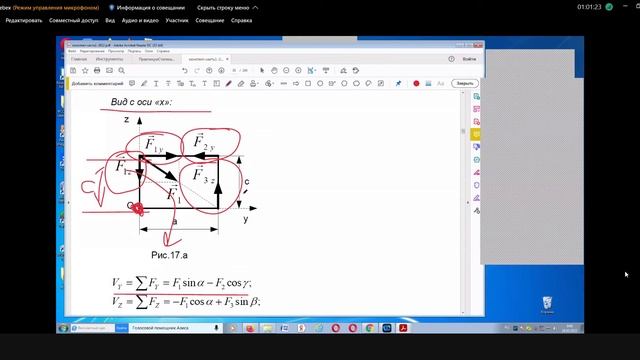Viewport: 640px width, 360px height.
Task: Click the yellow comment tool in right panel
Action: [x=476, y=134]
